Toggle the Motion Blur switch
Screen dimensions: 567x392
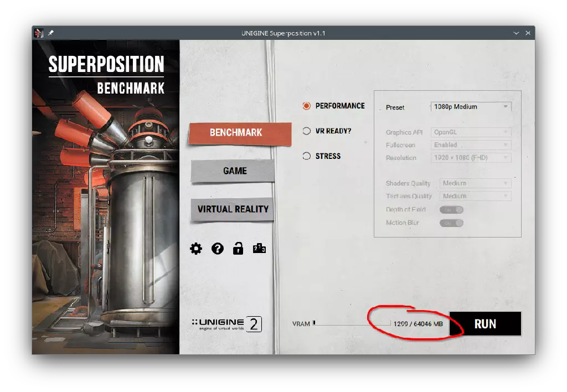click(x=451, y=223)
